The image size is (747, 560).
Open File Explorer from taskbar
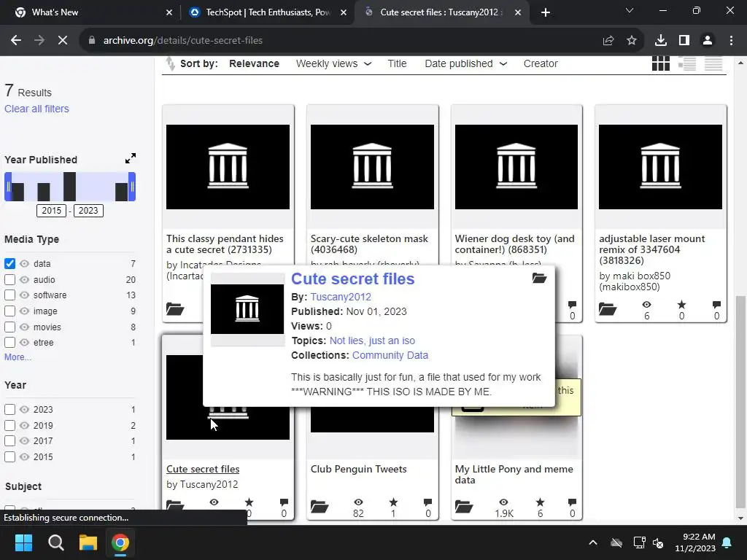[88, 542]
